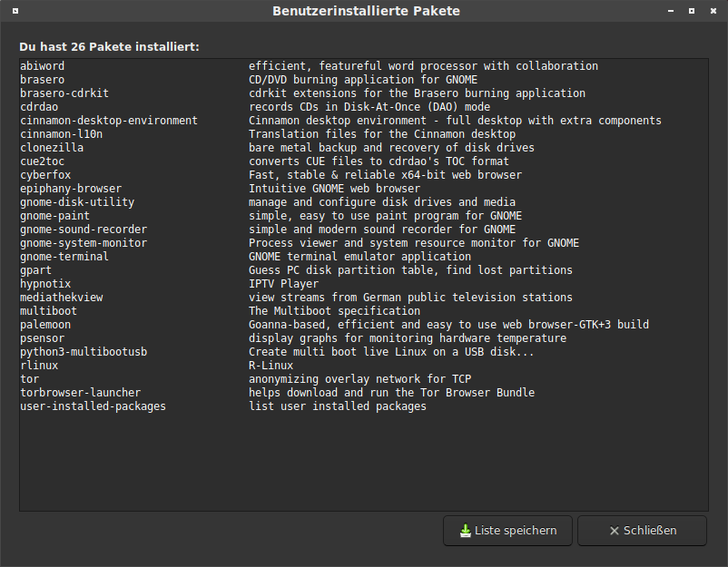
Task: Click the hypnotix package name
Action: 45,284
